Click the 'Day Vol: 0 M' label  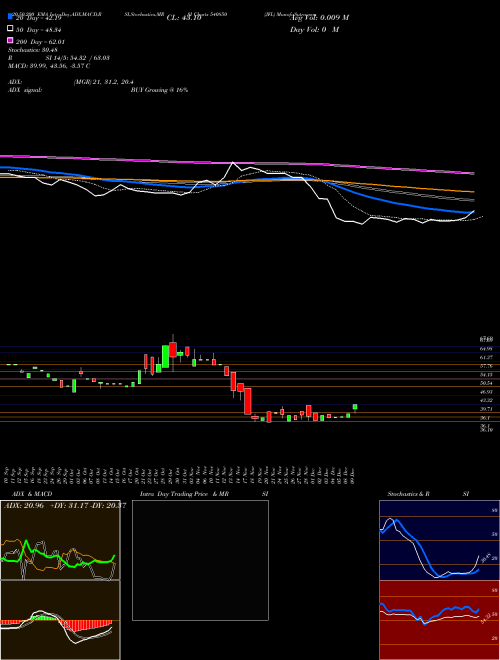click(314, 30)
